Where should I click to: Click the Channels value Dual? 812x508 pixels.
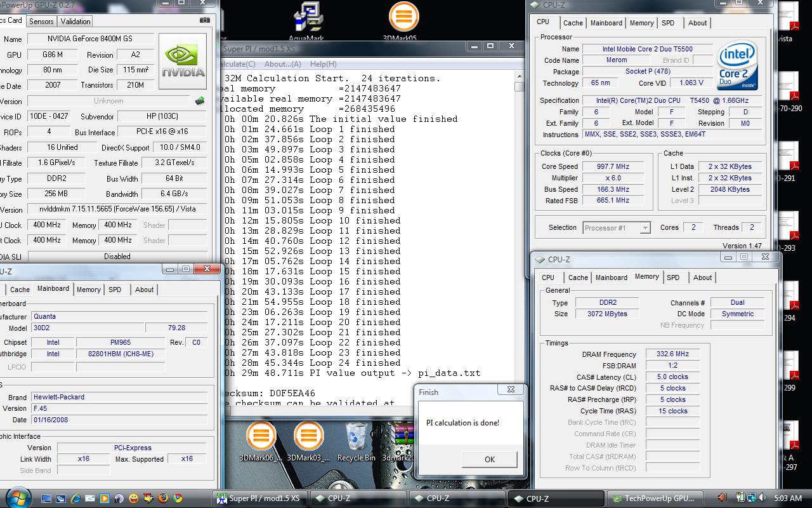point(738,302)
